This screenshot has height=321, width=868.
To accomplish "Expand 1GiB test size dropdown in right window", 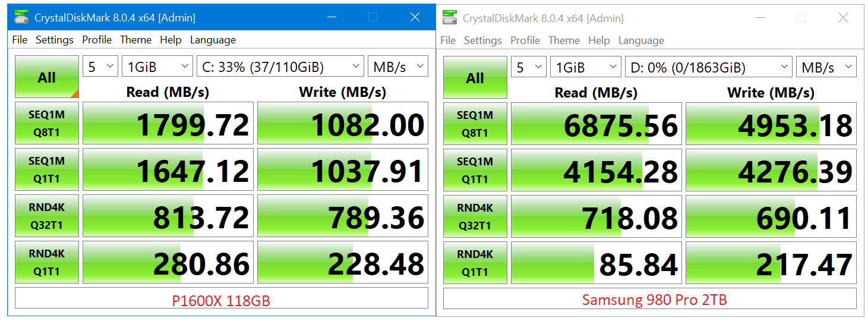I will tap(586, 67).
